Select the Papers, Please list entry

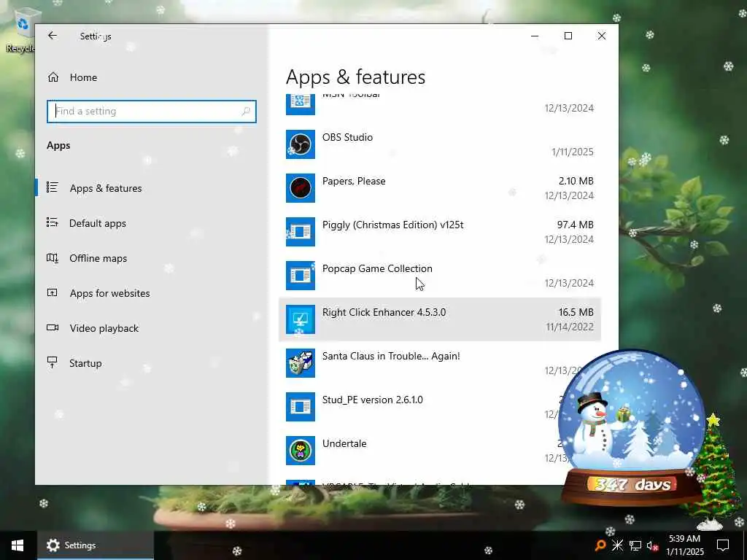click(x=440, y=188)
